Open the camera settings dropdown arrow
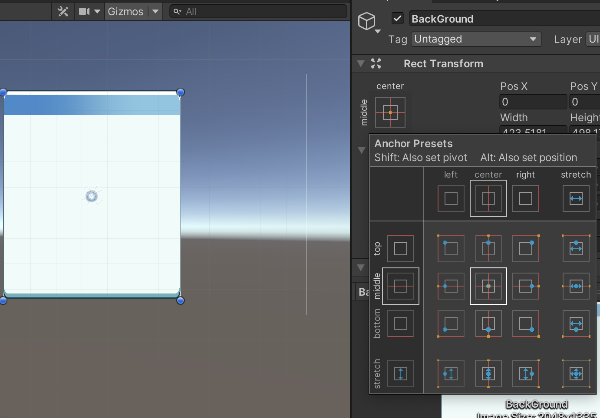The image size is (600, 418). pyautogui.click(x=97, y=11)
